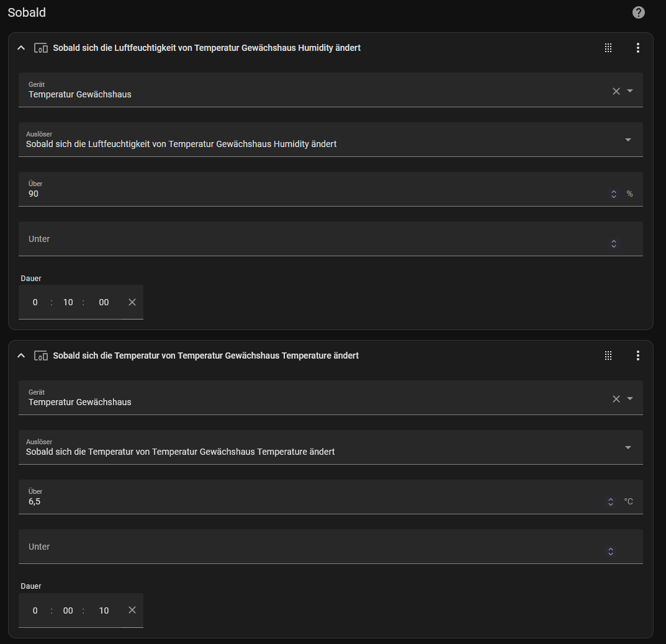This screenshot has width=666, height=644.
Task: Clear the 0:00:10 Dauer duration
Action: click(132, 610)
